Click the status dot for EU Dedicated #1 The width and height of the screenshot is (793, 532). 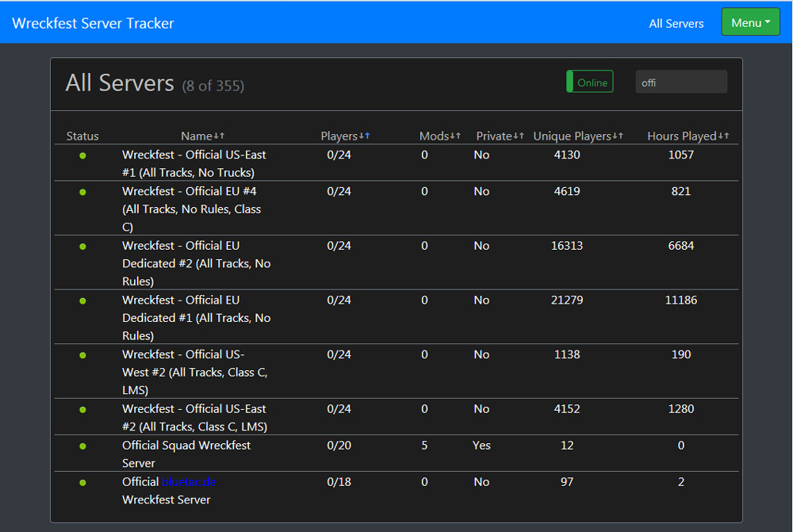tap(82, 301)
